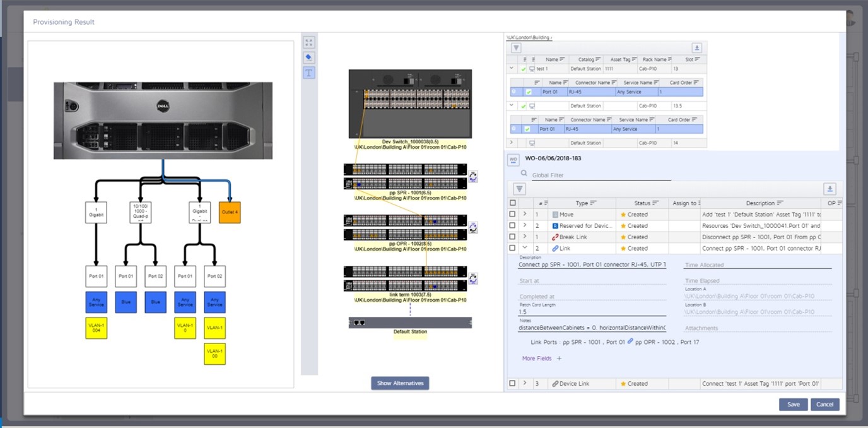The width and height of the screenshot is (868, 428).
Task: Click computer icon in test 1 row
Action: pos(532,69)
